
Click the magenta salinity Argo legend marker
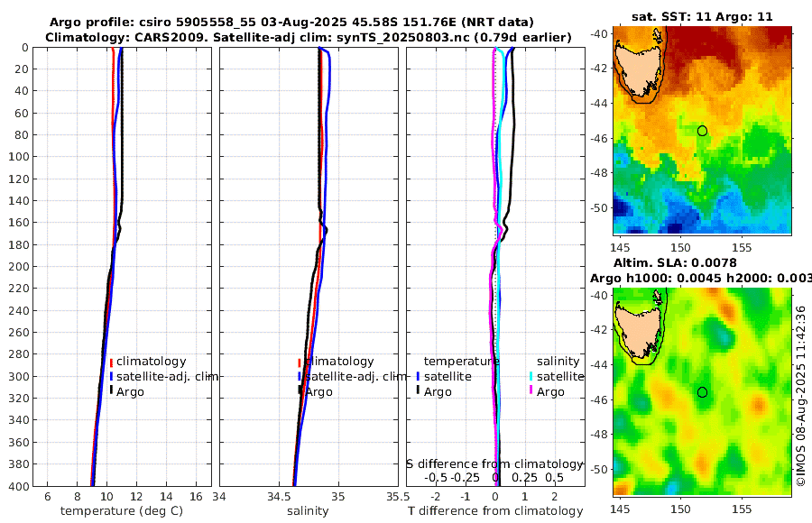point(531,390)
